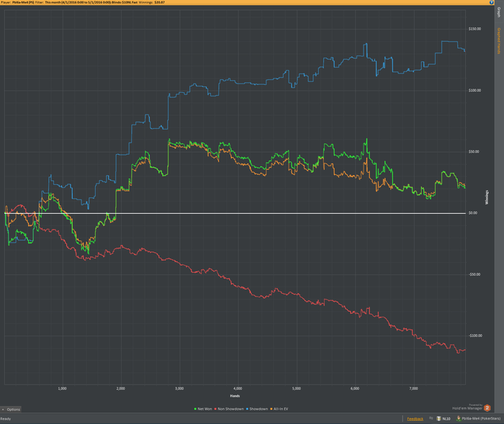The image size is (504, 424).
Task: Select the NL10 label in the status bar
Action: point(446,418)
